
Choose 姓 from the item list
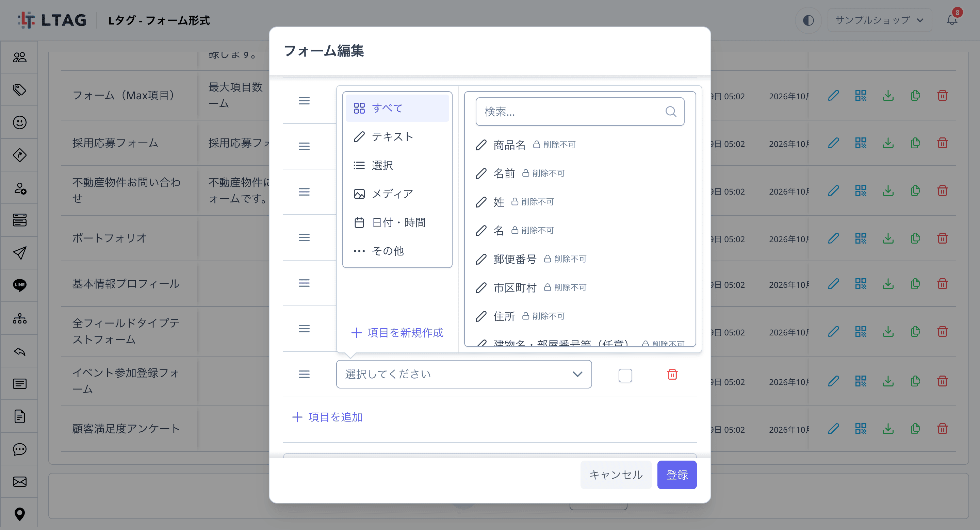click(x=579, y=201)
